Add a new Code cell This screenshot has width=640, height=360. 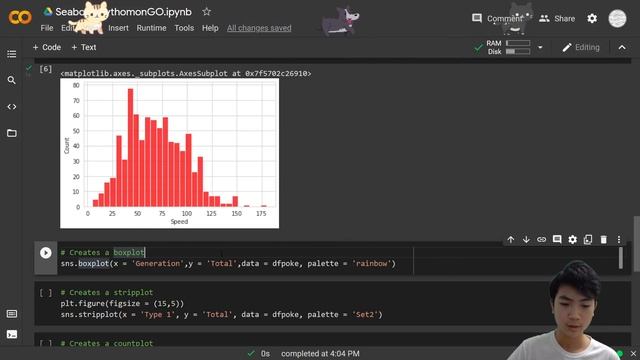tap(47, 47)
